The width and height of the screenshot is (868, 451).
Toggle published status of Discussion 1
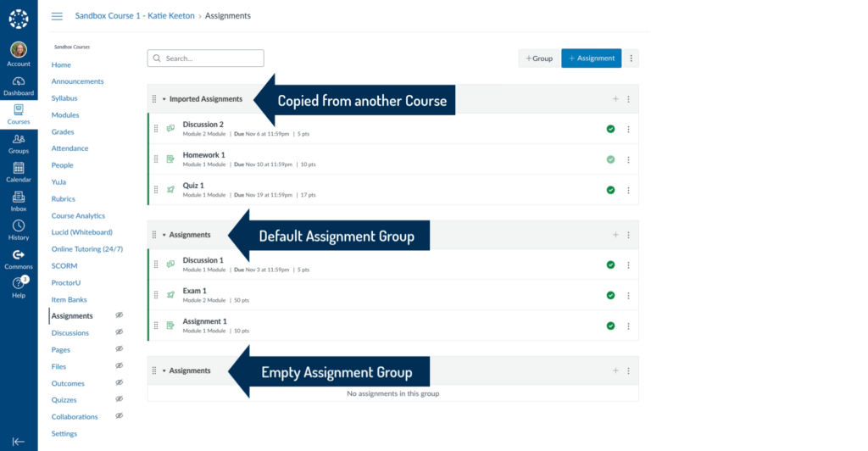[x=610, y=264]
